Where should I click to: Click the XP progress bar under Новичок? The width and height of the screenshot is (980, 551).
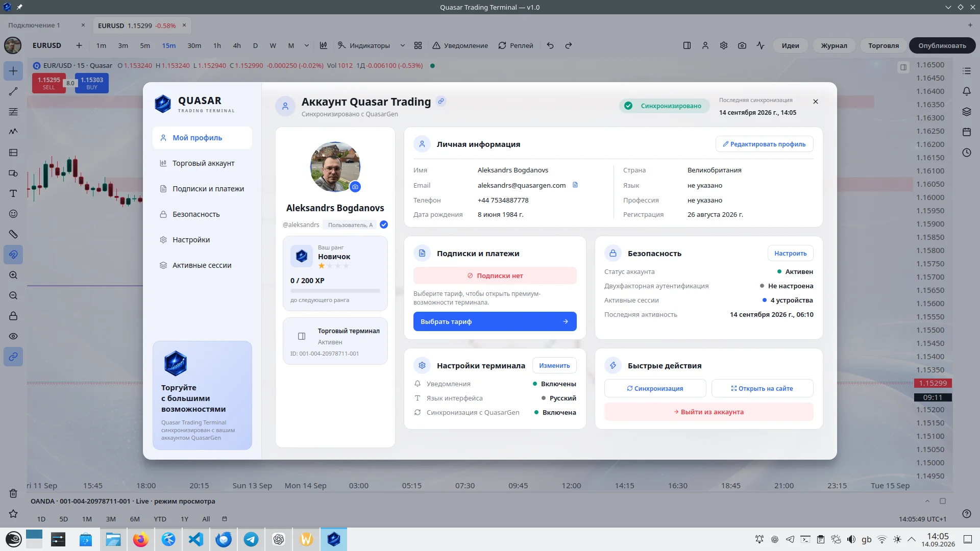click(335, 291)
